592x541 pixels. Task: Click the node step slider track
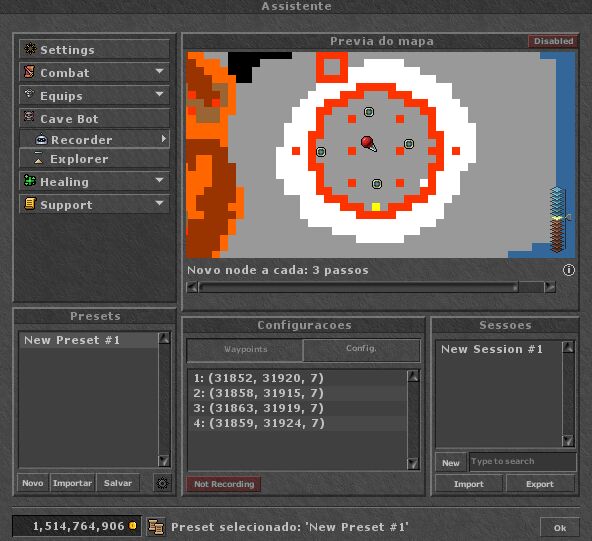(371, 287)
